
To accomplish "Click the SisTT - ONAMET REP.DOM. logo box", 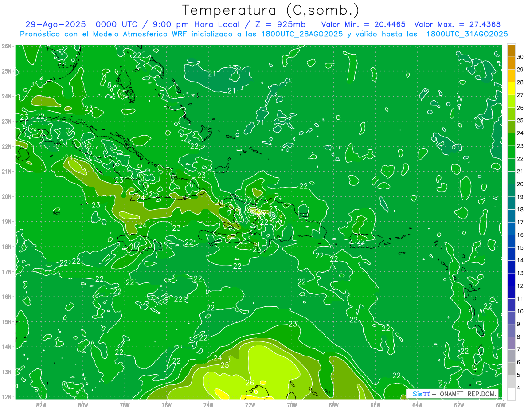I will click(452, 394).
